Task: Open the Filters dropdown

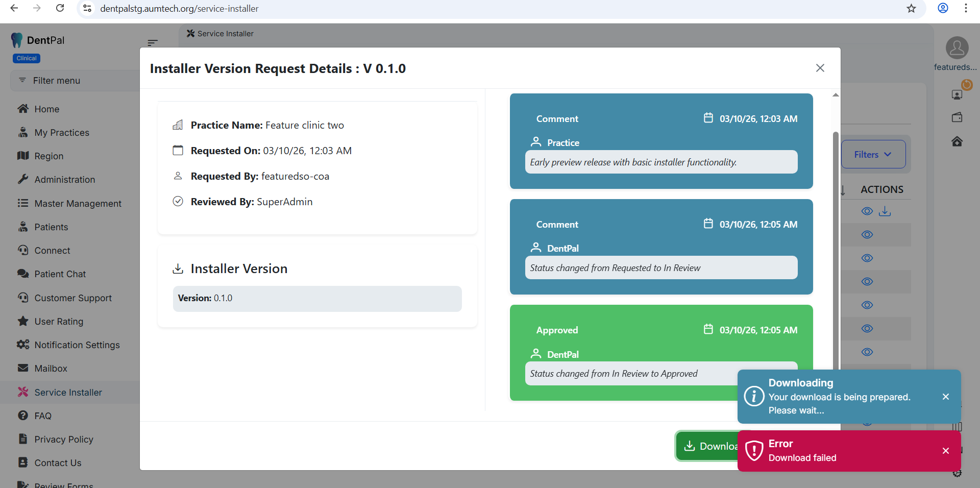Action: [873, 154]
